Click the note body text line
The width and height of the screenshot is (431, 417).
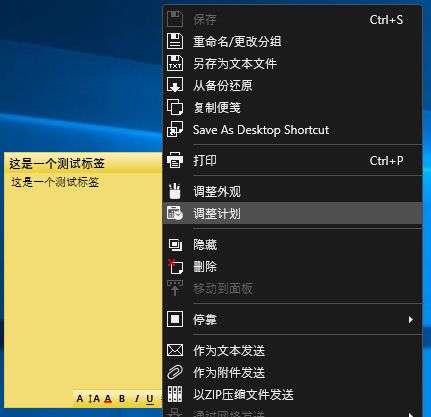[55, 182]
